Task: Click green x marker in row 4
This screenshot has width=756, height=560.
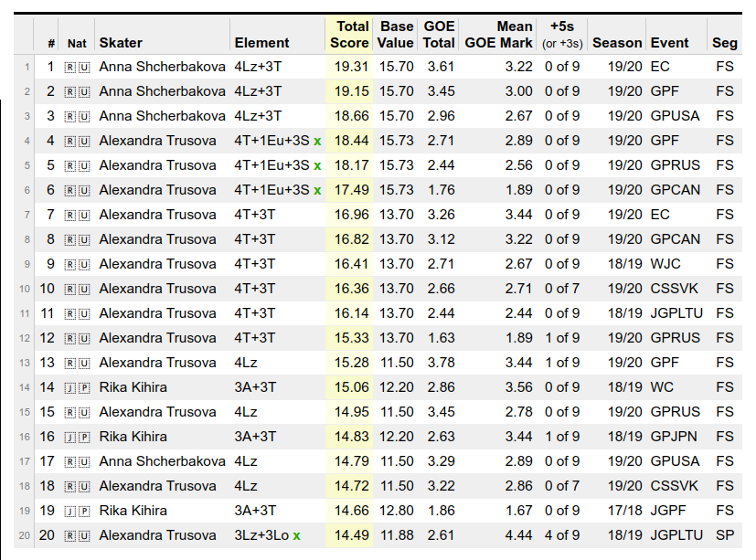Action: (x=317, y=141)
